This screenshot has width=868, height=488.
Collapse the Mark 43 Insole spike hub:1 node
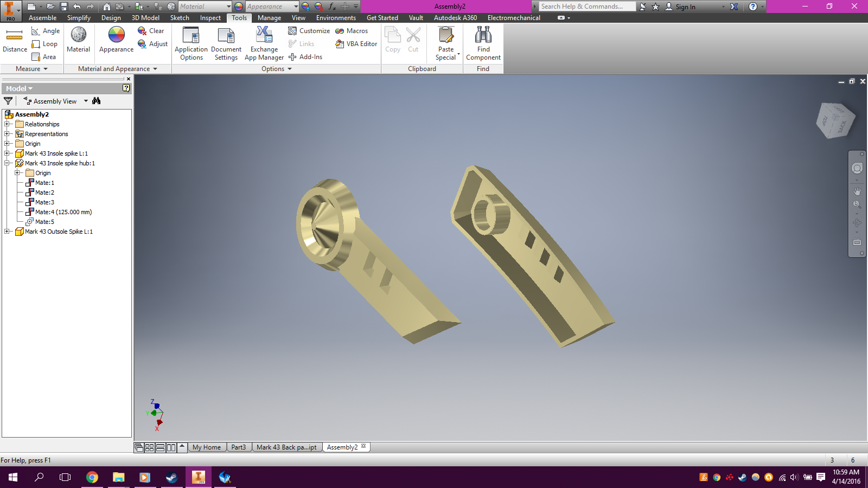pos(7,163)
